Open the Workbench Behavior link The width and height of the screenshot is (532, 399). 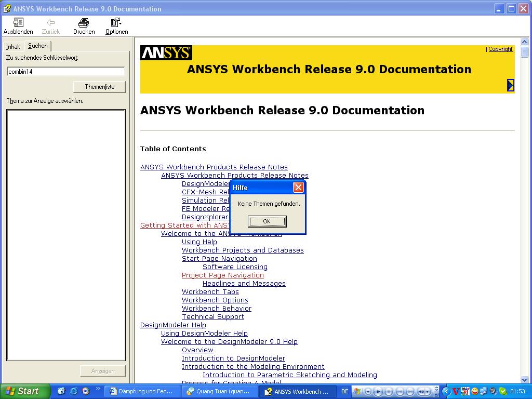point(217,309)
